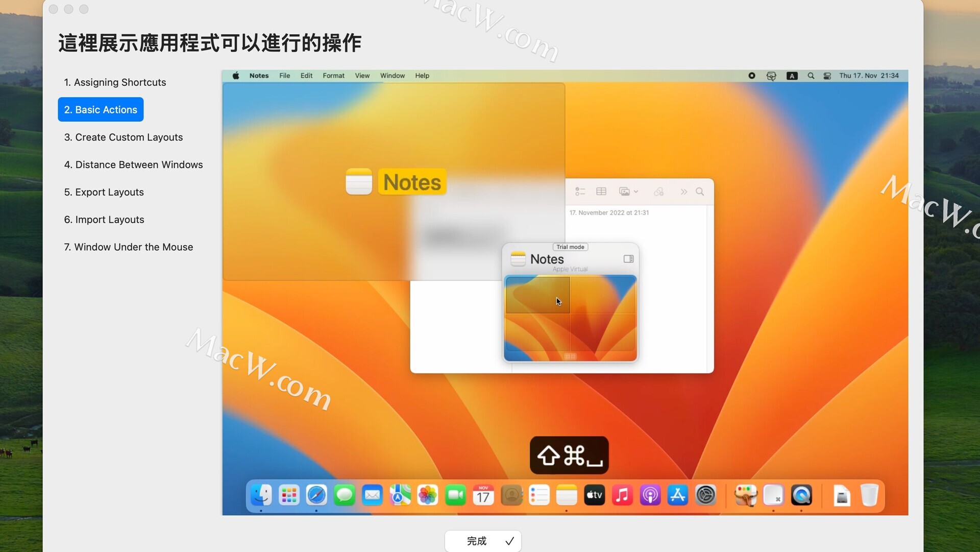980x552 pixels.
Task: Open QuickTime Player from the Dock
Action: tap(801, 495)
